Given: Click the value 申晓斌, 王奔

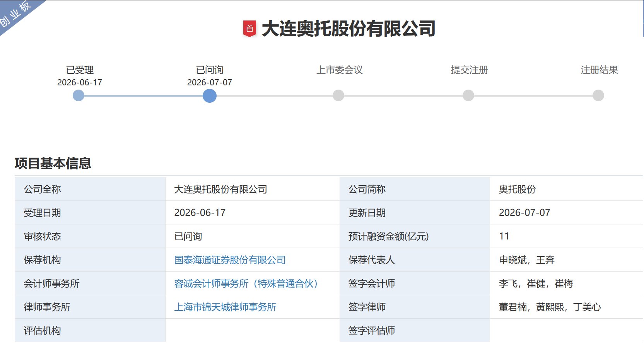Looking at the screenshot, I should point(527,260).
